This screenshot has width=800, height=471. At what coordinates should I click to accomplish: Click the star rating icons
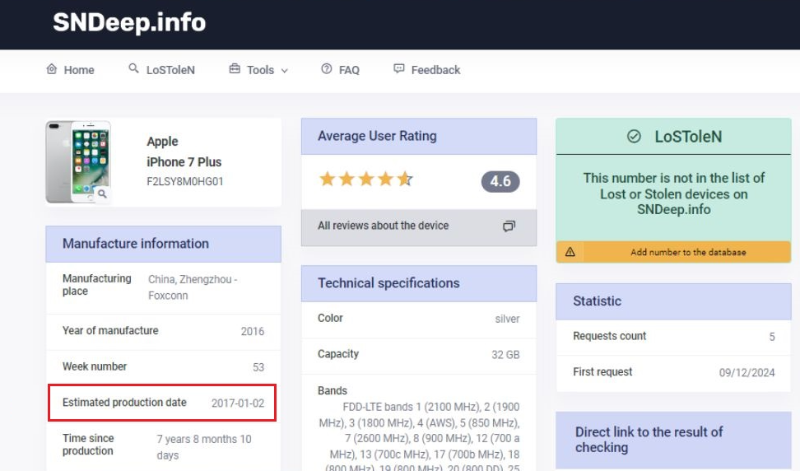[365, 179]
